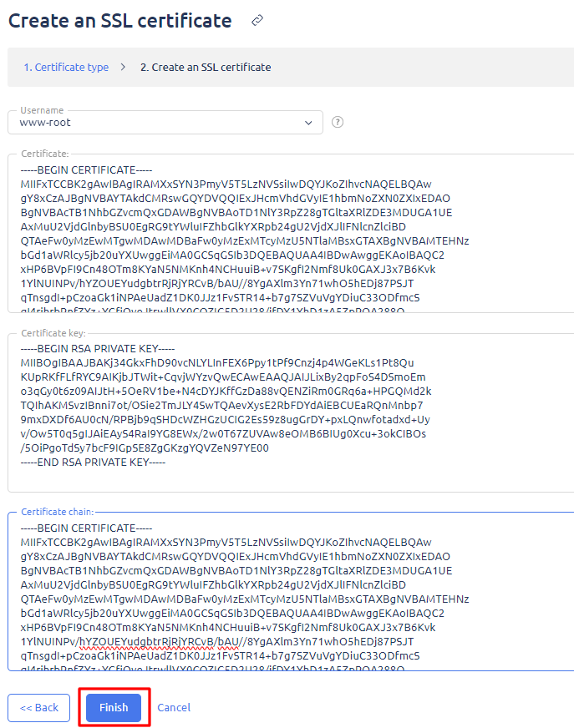Go to step 1. Certificate type

coord(65,67)
